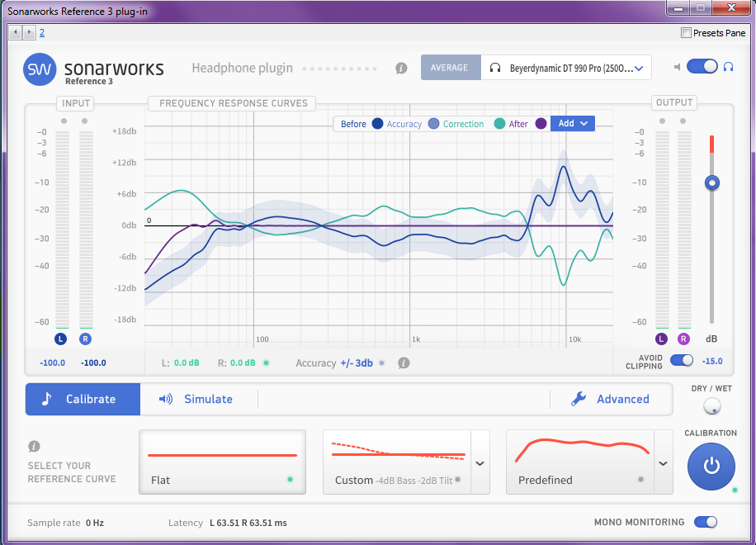756x545 pixels.
Task: Click the Headphone plugin title text
Action: (242, 68)
